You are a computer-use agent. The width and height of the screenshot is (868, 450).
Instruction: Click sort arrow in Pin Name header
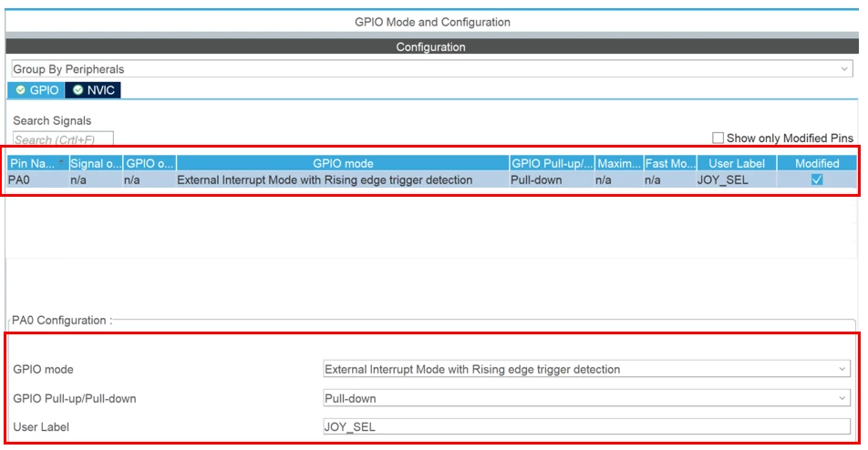click(x=61, y=161)
